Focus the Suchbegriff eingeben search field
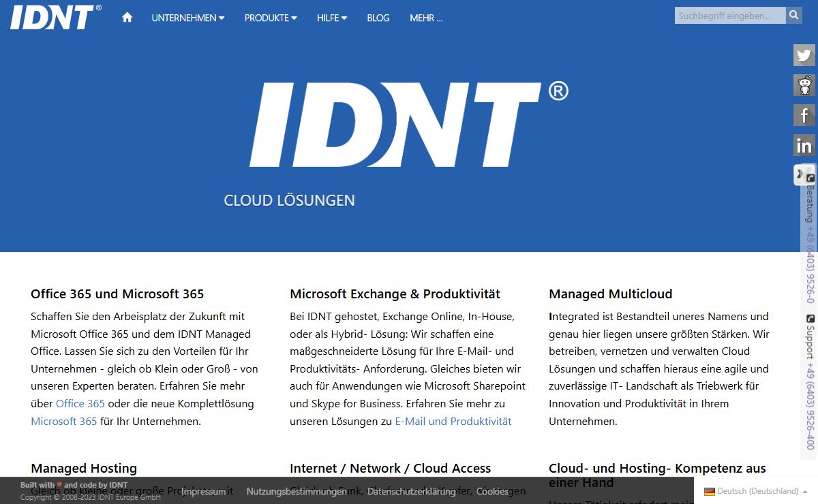818x504 pixels. (x=730, y=15)
